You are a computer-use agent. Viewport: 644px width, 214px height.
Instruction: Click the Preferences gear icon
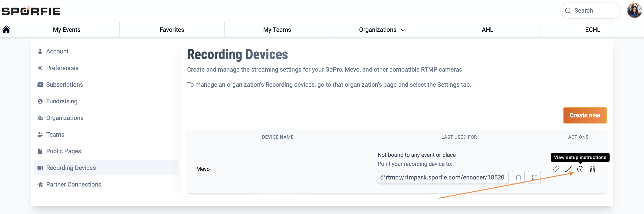(x=40, y=68)
